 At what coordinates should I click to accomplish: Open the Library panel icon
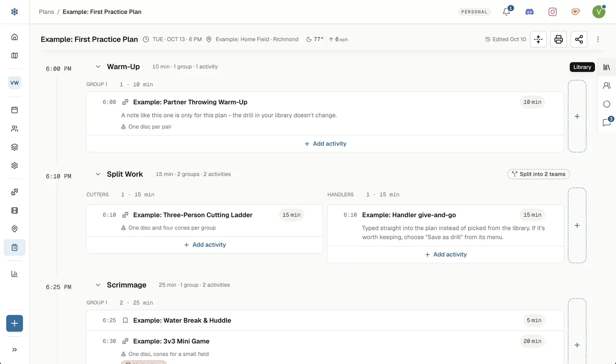(x=607, y=67)
